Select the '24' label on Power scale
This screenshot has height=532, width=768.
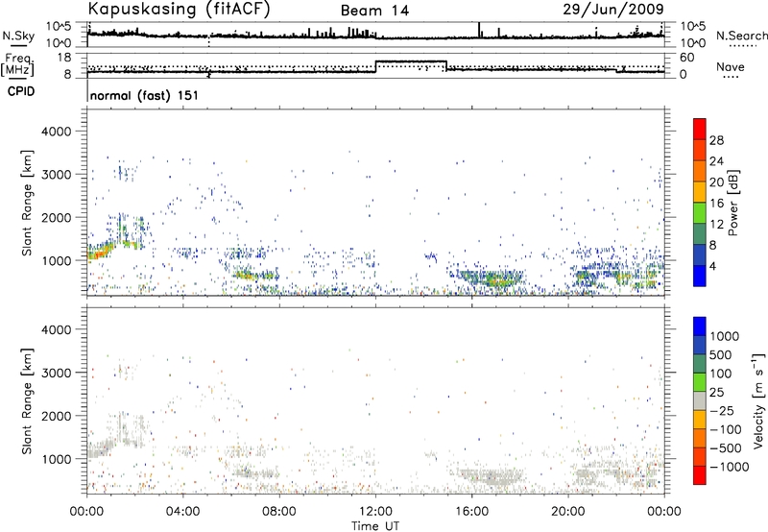(716, 161)
